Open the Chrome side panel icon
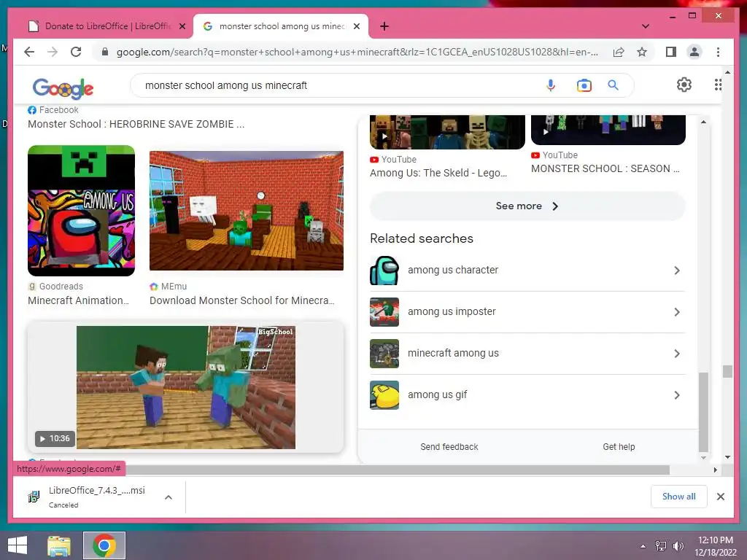The width and height of the screenshot is (747, 560). 671,52
